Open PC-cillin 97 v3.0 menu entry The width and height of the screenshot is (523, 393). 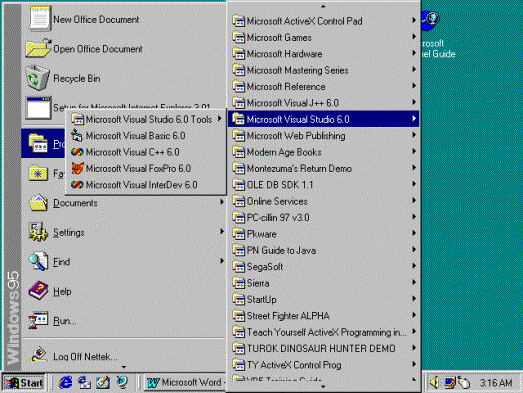pos(323,218)
